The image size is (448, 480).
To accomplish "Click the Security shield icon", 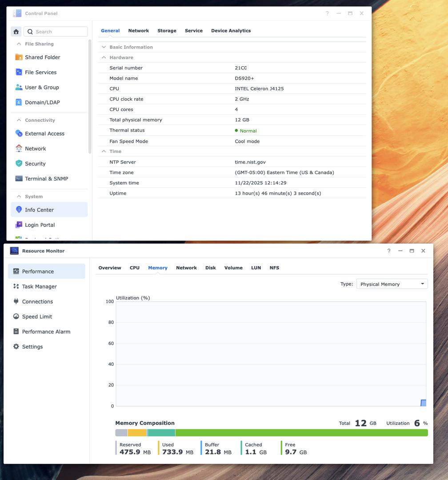I will (19, 164).
